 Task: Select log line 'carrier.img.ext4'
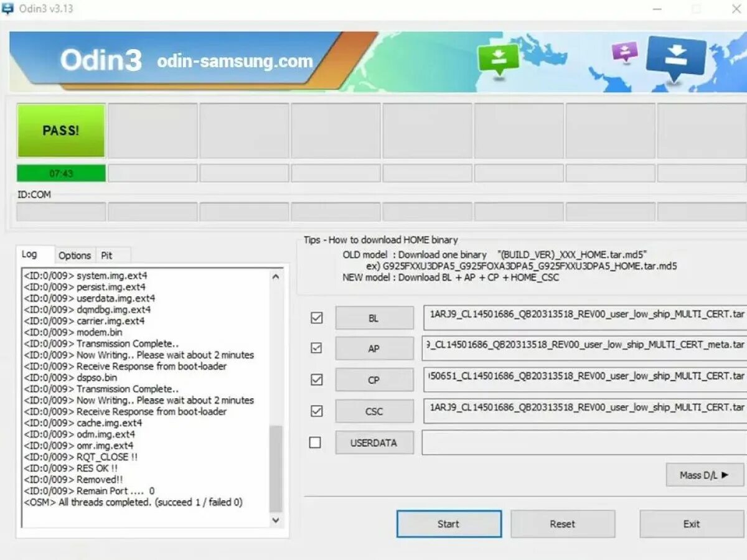coord(84,321)
